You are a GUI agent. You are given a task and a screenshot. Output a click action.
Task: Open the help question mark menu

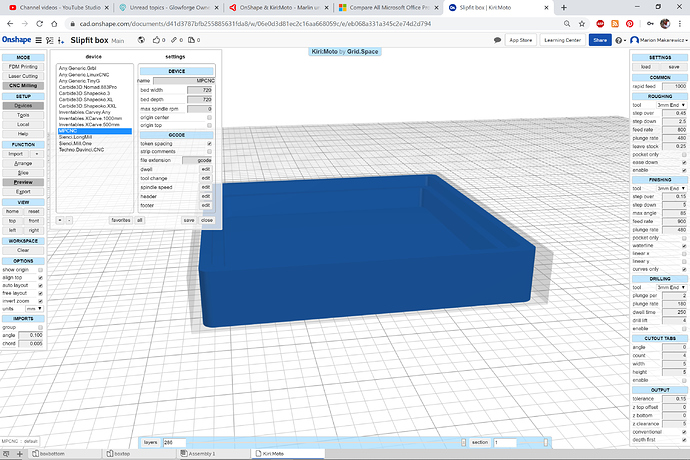[619, 40]
